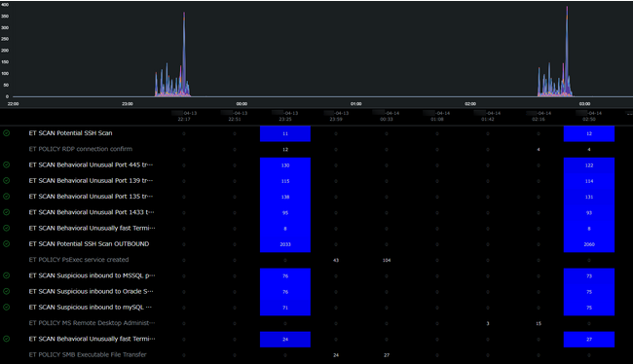Click check icon beside Suspicious inbound to MSSQL
This screenshot has width=633, height=364.
click(7, 275)
